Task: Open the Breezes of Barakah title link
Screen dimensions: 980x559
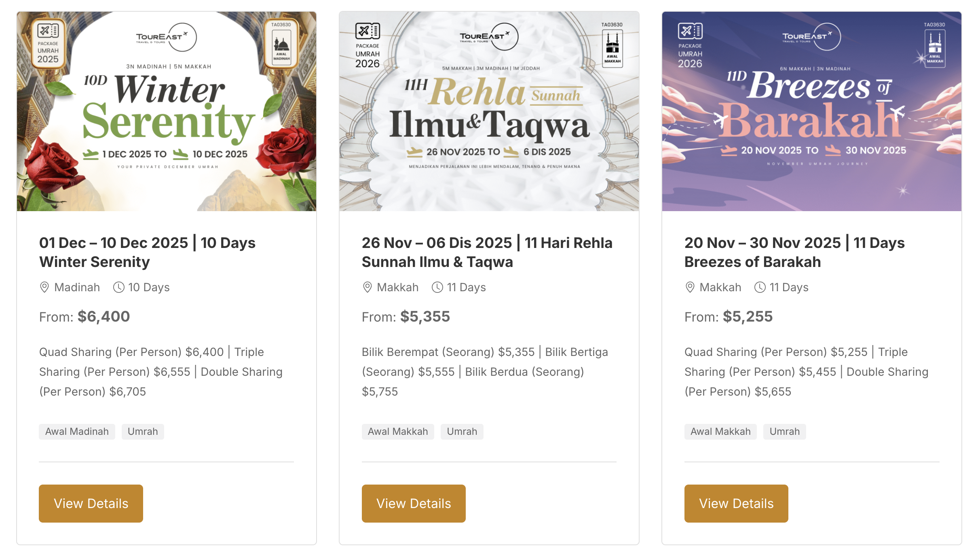Action: pyautogui.click(x=794, y=252)
